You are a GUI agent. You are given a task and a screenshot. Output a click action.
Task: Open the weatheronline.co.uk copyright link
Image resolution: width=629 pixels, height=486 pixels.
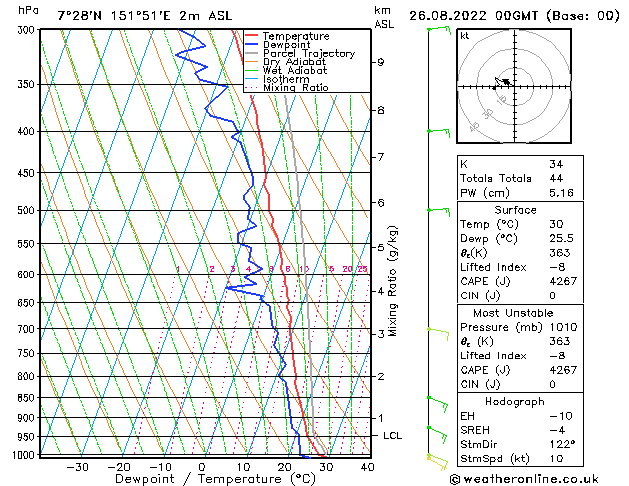[x=524, y=479]
